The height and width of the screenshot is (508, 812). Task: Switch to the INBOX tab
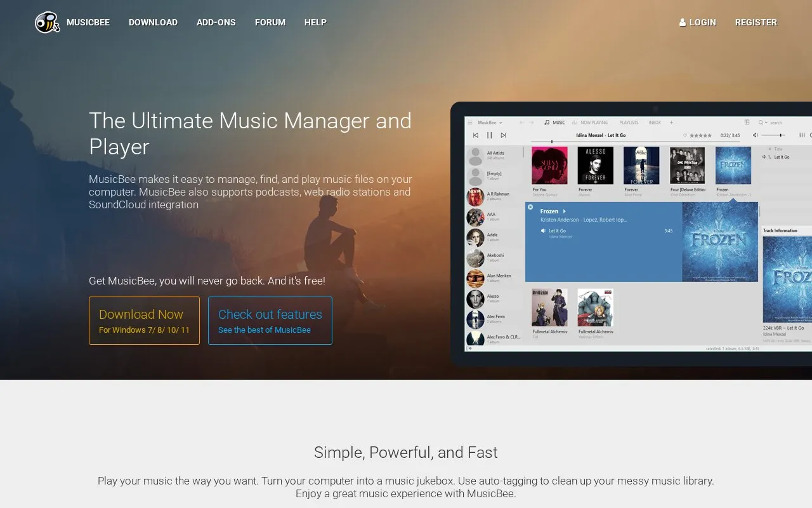[655, 123]
